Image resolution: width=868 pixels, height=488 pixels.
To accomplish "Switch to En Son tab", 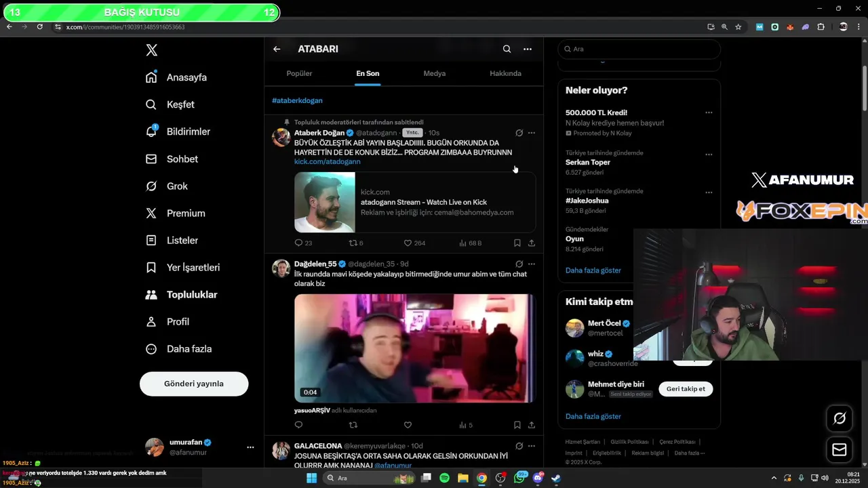I will (368, 73).
